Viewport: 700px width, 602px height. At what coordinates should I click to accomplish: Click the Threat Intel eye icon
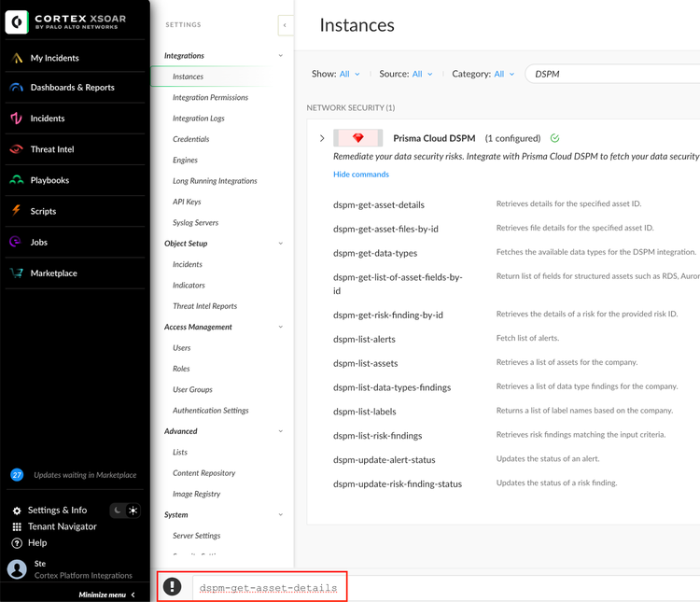click(17, 149)
